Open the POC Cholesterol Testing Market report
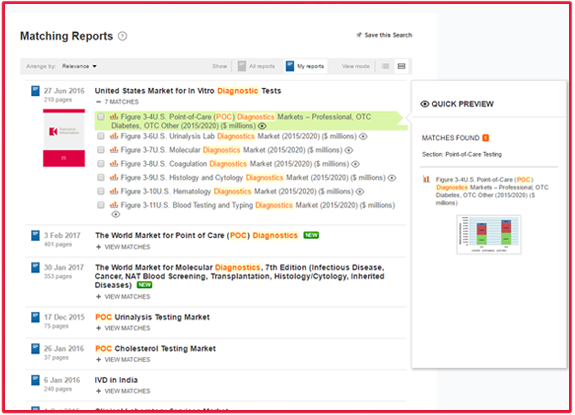 (155, 349)
